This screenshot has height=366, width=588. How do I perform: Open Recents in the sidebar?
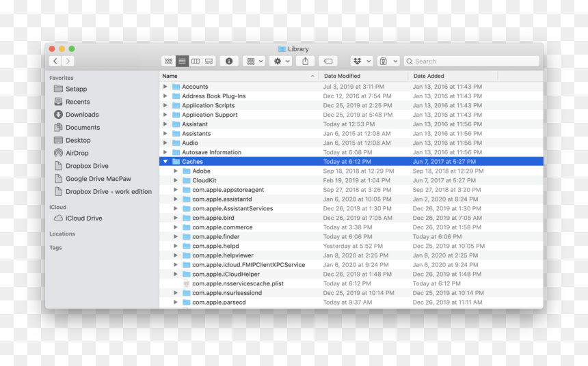78,102
